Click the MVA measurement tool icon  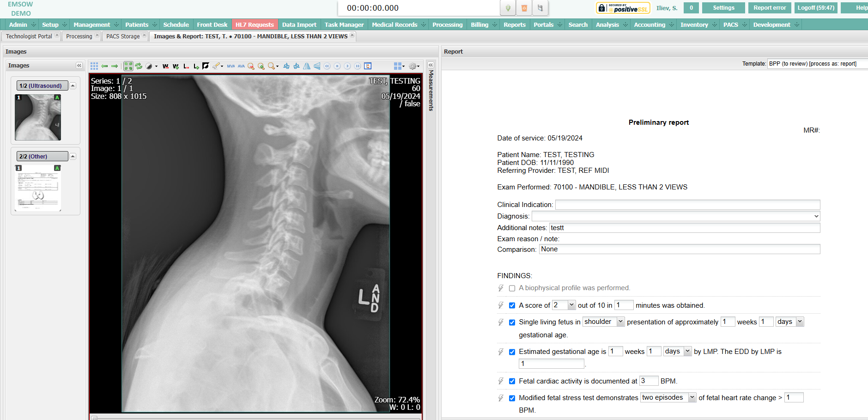point(231,66)
